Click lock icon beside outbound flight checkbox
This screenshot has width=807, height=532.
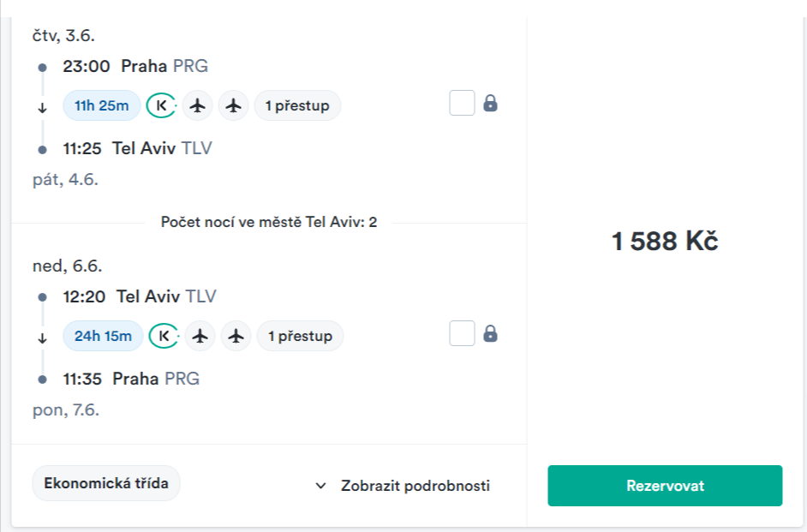(490, 104)
